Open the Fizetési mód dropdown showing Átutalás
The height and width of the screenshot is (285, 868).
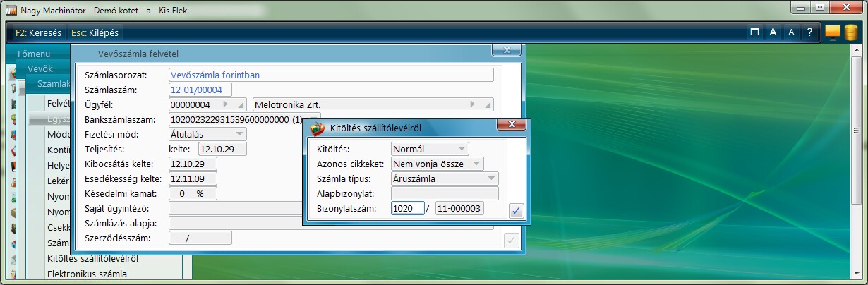(x=207, y=134)
